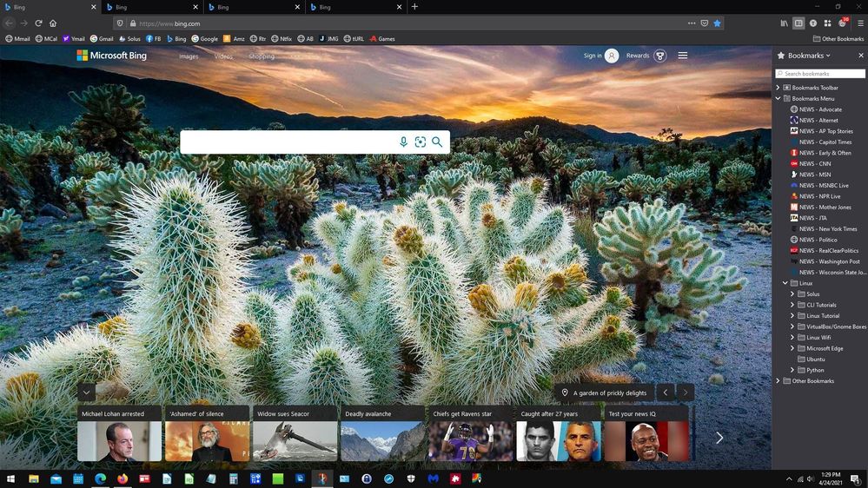Toggle bookmark star for this page
This screenshot has width=868, height=488.
point(717,23)
